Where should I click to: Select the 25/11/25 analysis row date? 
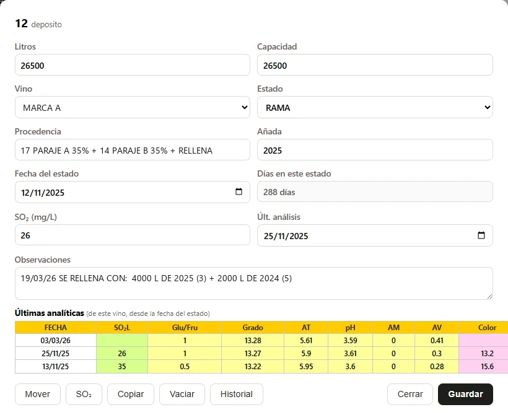tap(55, 353)
